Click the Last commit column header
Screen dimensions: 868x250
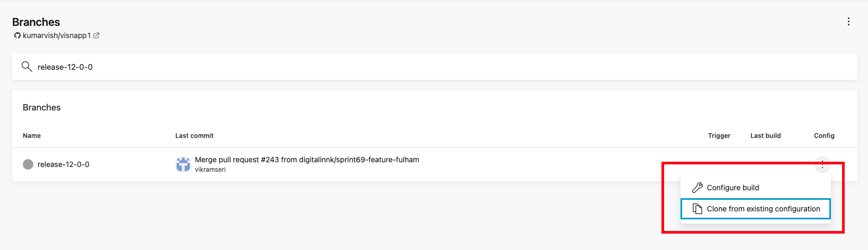[x=194, y=136]
